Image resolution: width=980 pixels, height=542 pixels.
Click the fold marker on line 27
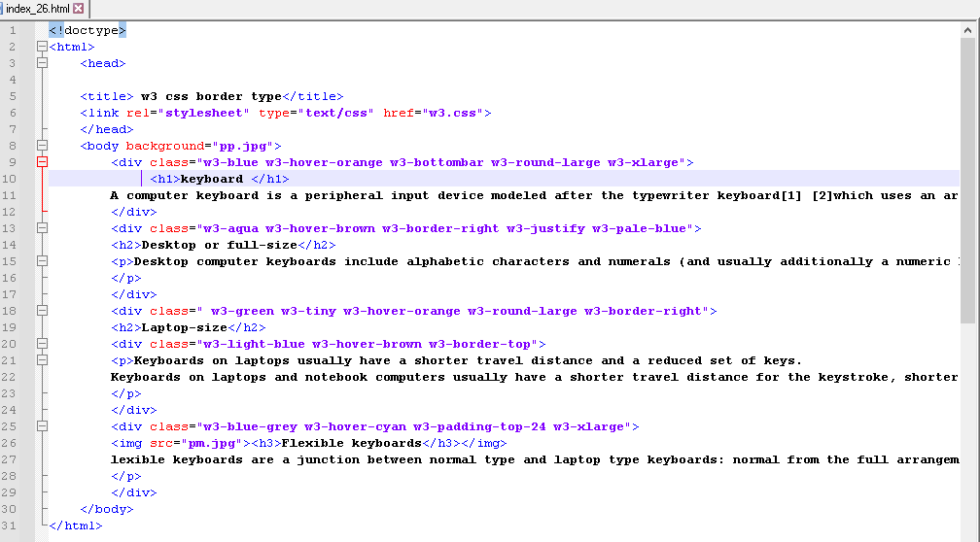click(42, 459)
